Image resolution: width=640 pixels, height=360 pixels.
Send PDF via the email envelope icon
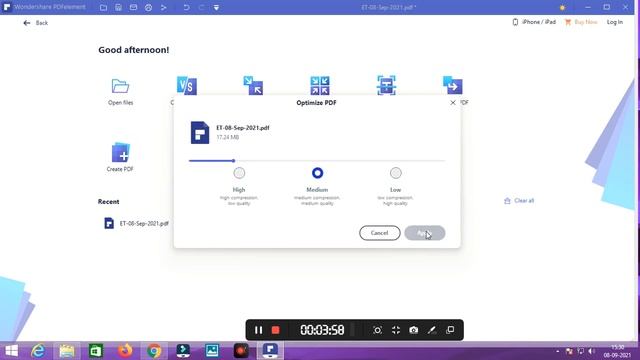click(x=133, y=7)
